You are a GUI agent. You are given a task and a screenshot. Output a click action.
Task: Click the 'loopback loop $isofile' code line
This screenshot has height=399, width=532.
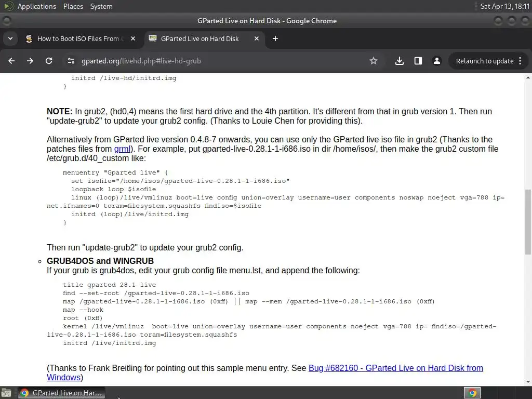coord(114,189)
